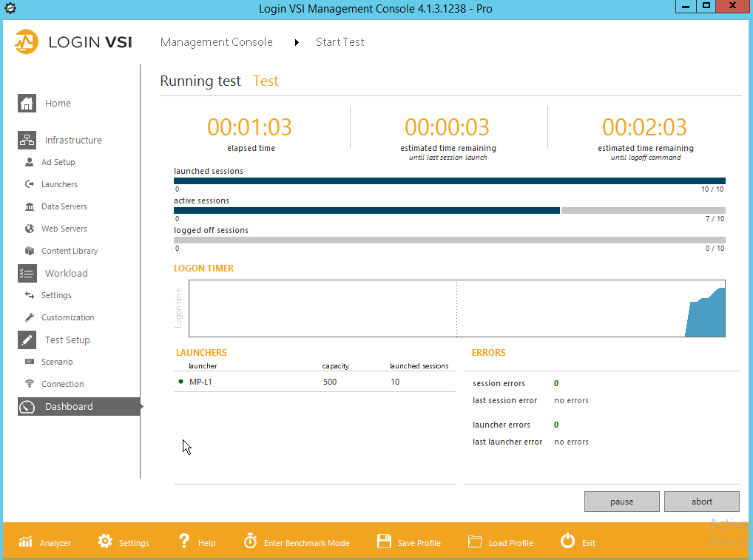Viewport: 753px width, 560px height.
Task: Open the Home section
Action: point(58,104)
